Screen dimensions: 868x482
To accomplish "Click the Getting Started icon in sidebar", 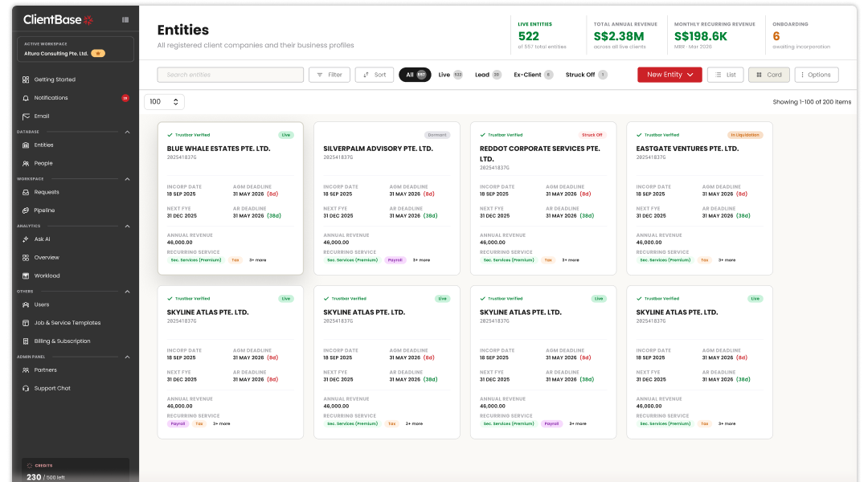I will [26, 80].
